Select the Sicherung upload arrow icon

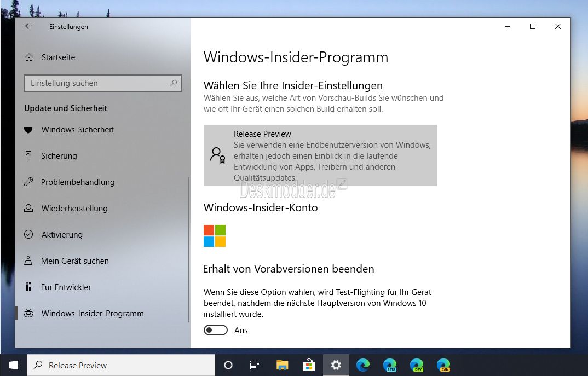(x=28, y=155)
